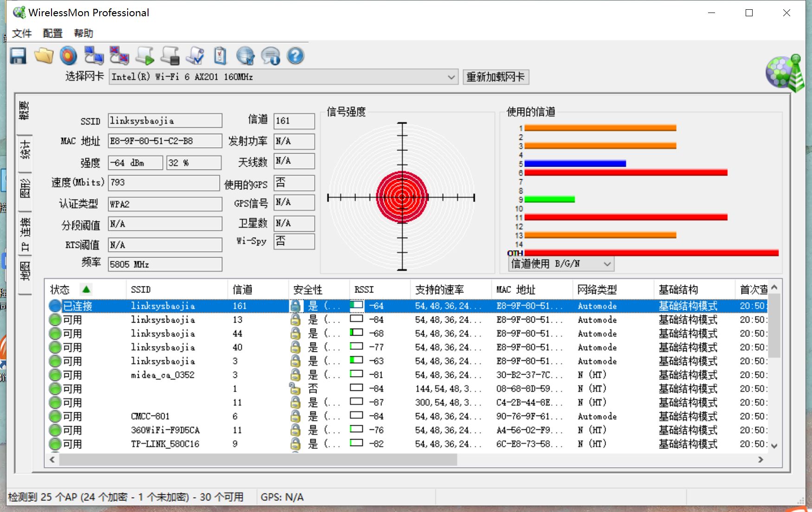
Task: Click the 认证类型 field showing WPA2
Action: [x=165, y=204]
